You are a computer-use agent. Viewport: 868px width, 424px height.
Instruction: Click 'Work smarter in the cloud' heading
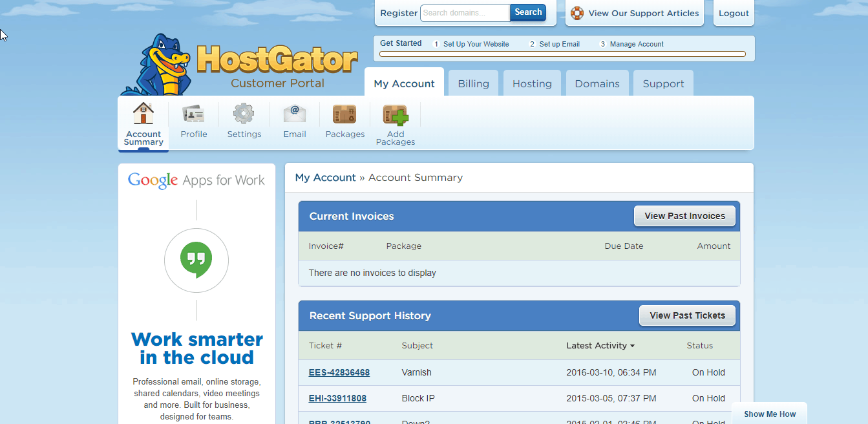pos(197,348)
